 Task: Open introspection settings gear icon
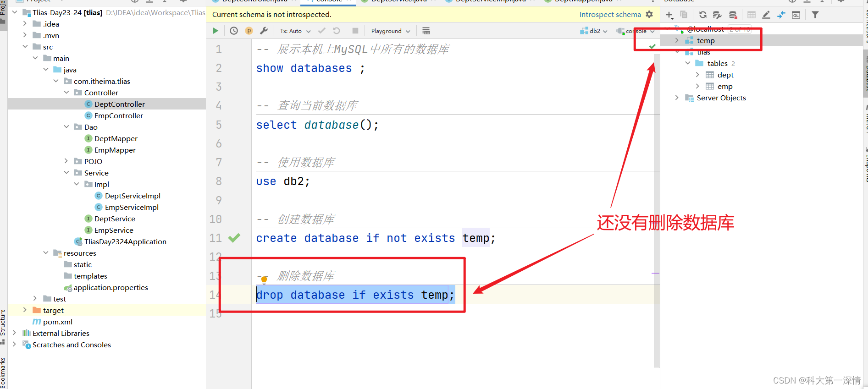click(x=649, y=14)
